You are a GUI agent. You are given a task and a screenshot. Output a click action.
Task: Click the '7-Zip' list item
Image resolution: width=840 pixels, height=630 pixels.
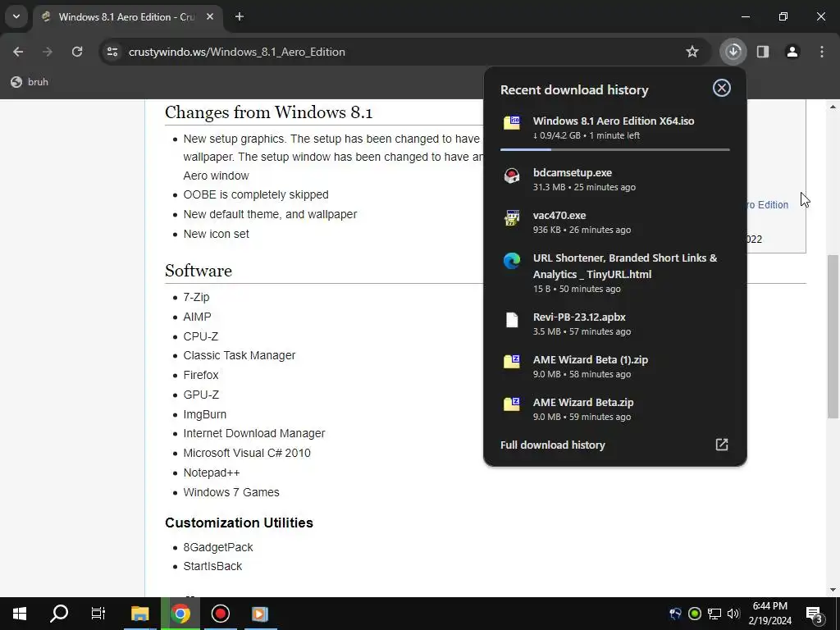(196, 297)
